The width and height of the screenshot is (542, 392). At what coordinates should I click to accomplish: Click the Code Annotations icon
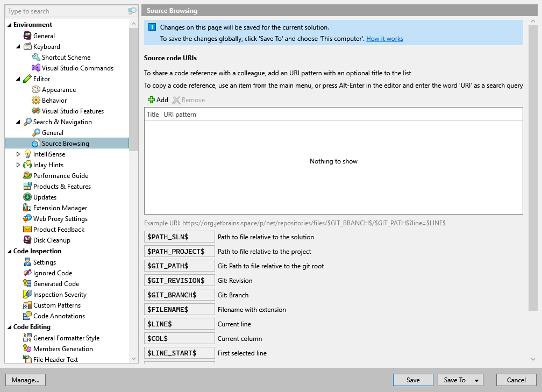coord(27,316)
